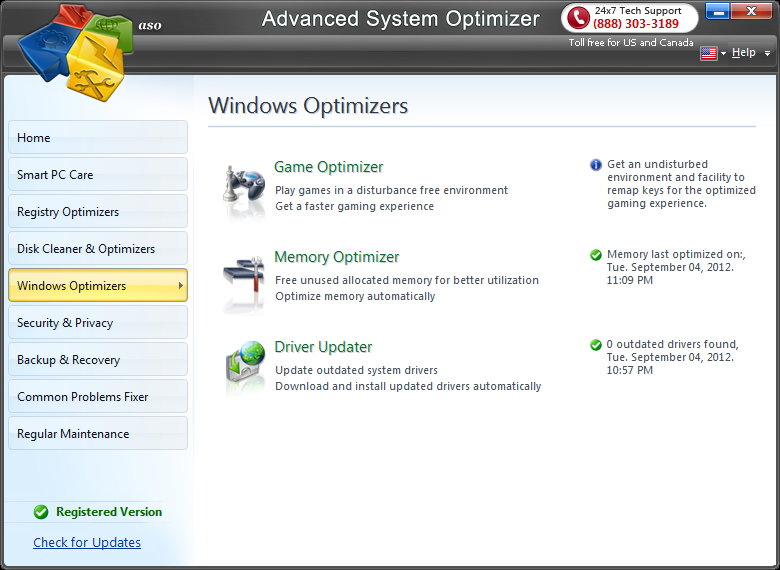Click the Advanced System Optimizer title text
Image resolution: width=780 pixels, height=570 pixels.
pyautogui.click(x=400, y=19)
